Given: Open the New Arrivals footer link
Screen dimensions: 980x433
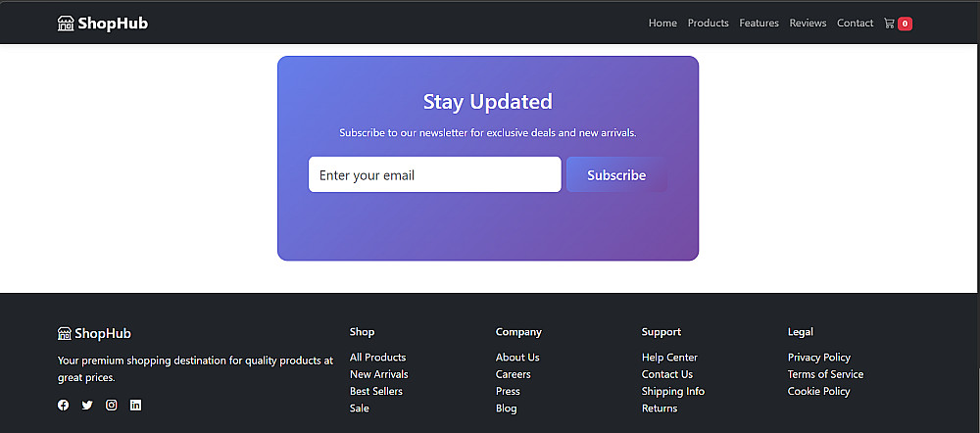Looking at the screenshot, I should pos(378,374).
